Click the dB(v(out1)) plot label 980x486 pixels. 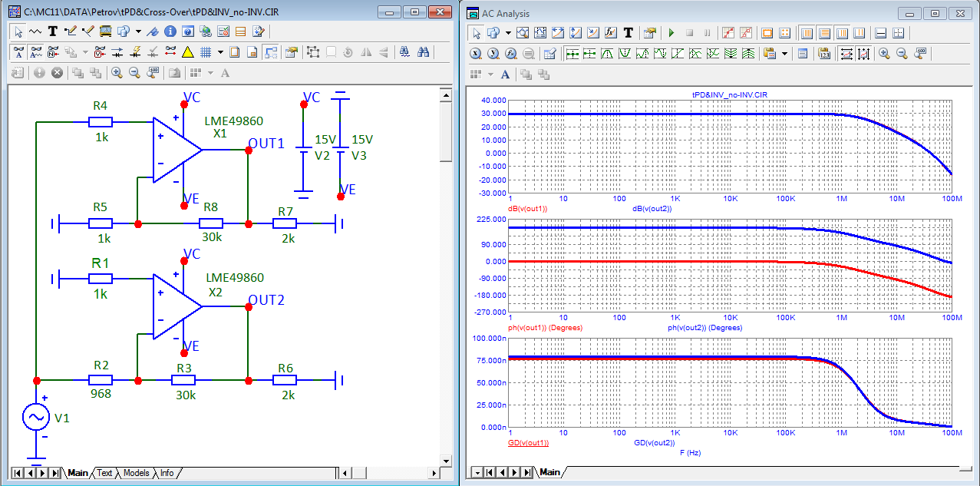(x=526, y=209)
